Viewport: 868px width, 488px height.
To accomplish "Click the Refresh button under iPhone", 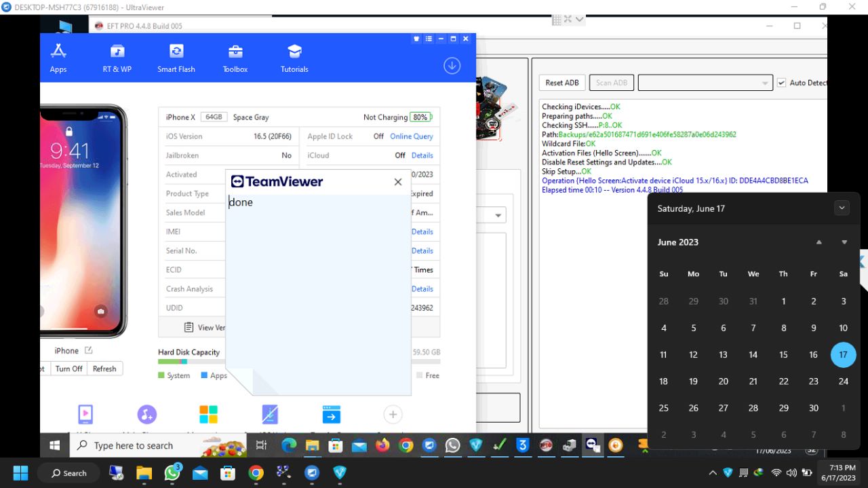I will pyautogui.click(x=104, y=369).
